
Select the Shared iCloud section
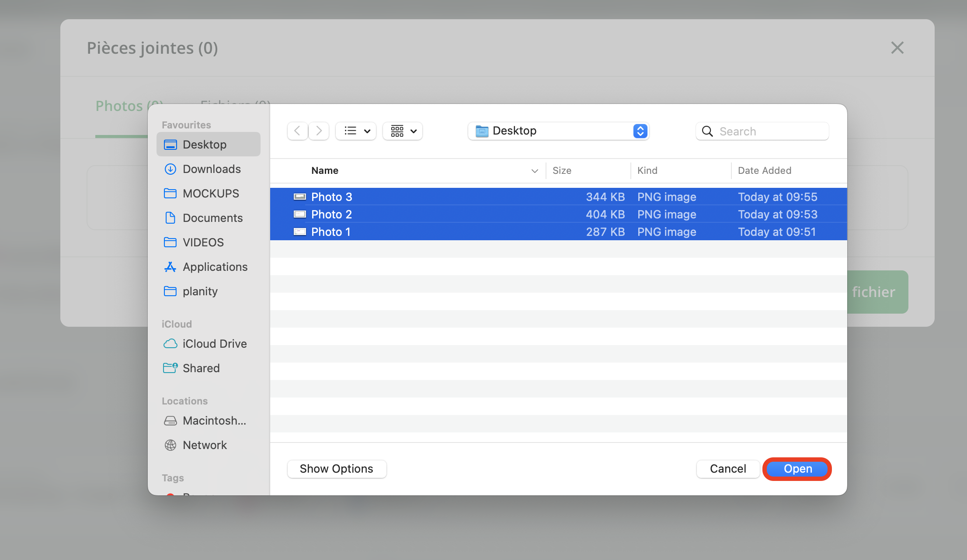click(201, 368)
